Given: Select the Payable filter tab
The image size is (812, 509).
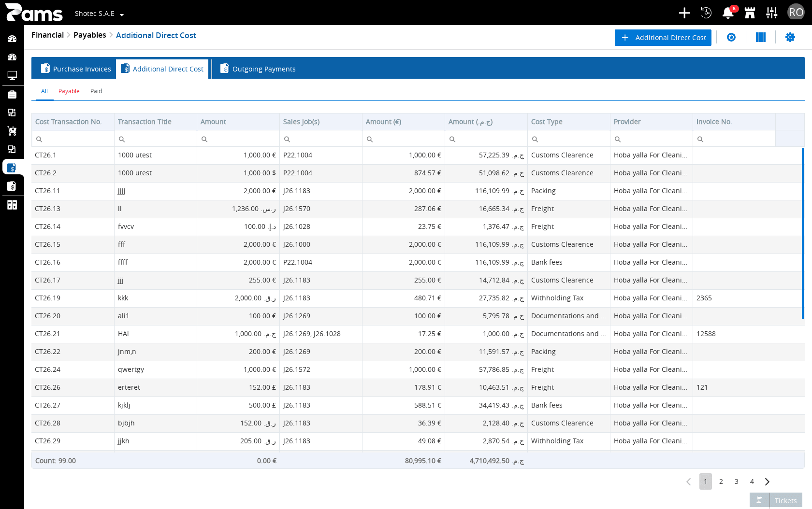Looking at the screenshot, I should 69,91.
